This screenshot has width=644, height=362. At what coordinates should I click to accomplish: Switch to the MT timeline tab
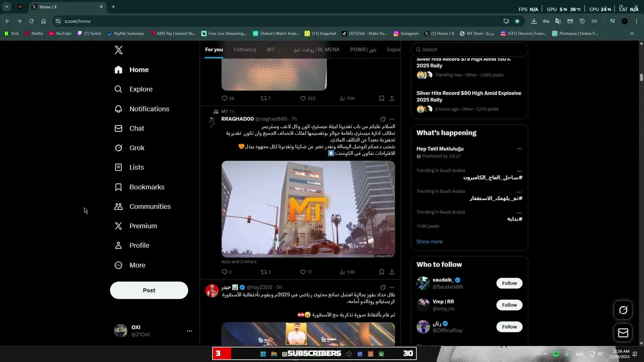(x=271, y=50)
